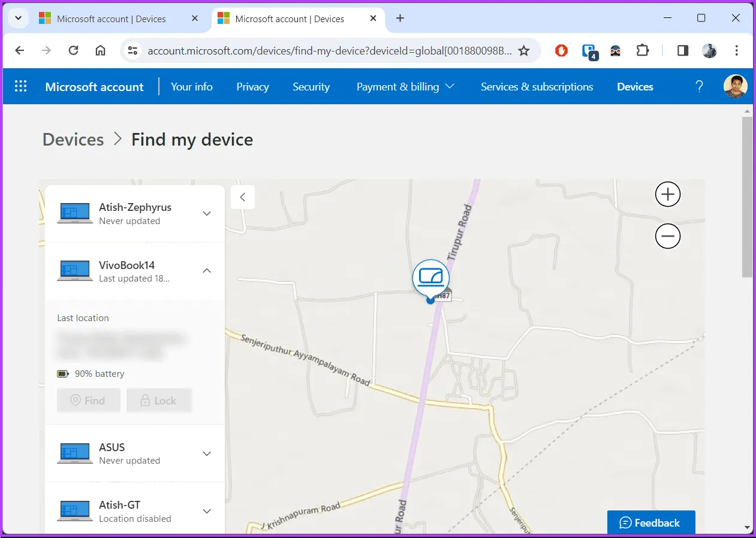Collapse the VivoBook14 device details

[206, 271]
